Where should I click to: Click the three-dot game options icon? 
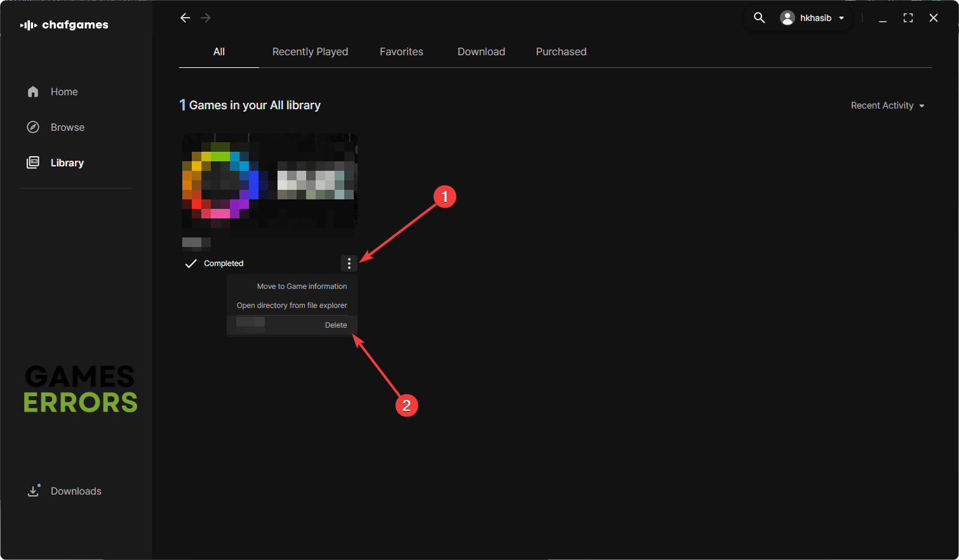click(x=349, y=263)
